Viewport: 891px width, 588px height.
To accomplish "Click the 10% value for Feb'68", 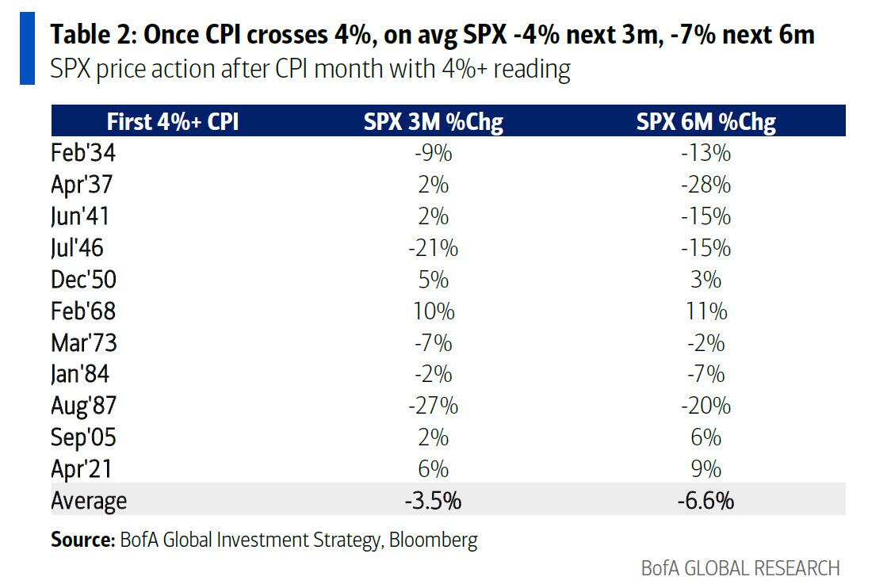I will 434,311.
